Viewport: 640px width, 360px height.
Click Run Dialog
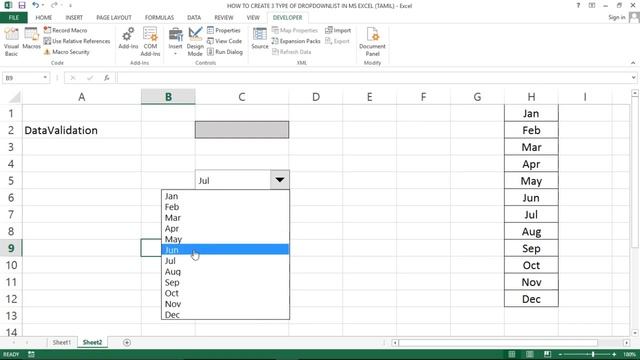(x=225, y=52)
